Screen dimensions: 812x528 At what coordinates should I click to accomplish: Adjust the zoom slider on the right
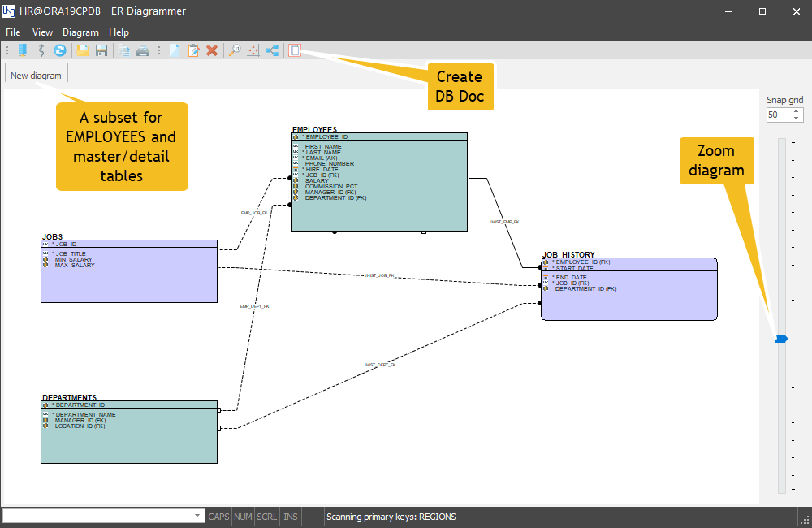pyautogui.click(x=780, y=338)
